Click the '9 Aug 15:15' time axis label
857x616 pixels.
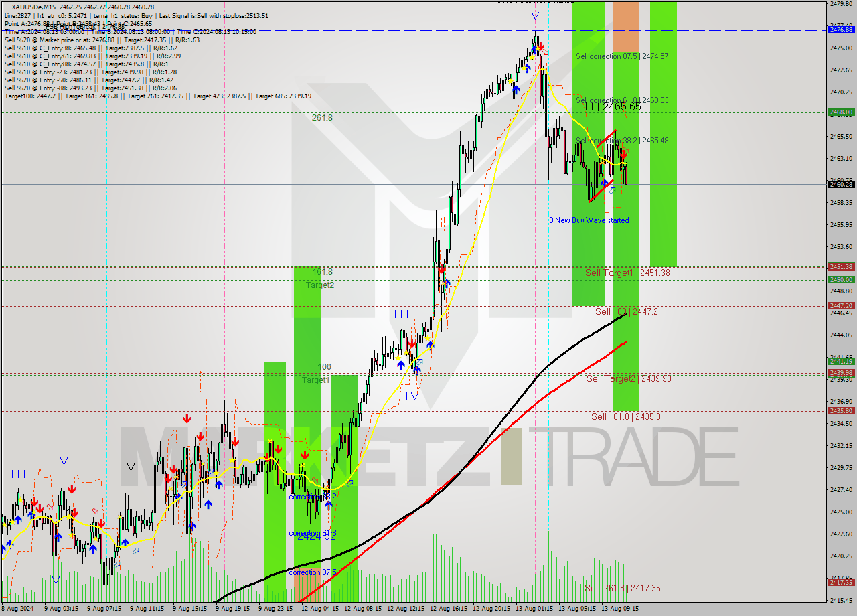pyautogui.click(x=189, y=609)
